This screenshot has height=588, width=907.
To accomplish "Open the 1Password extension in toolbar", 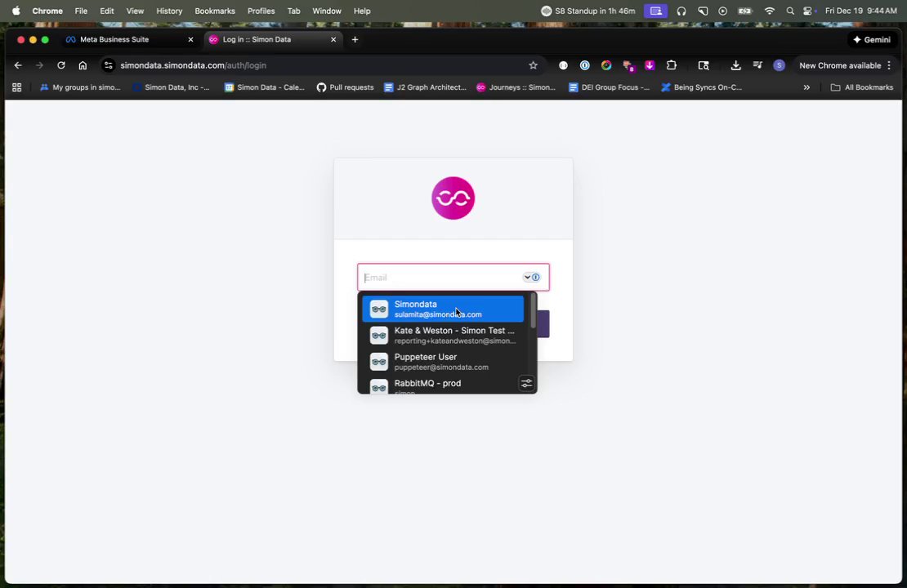I will coord(585,65).
